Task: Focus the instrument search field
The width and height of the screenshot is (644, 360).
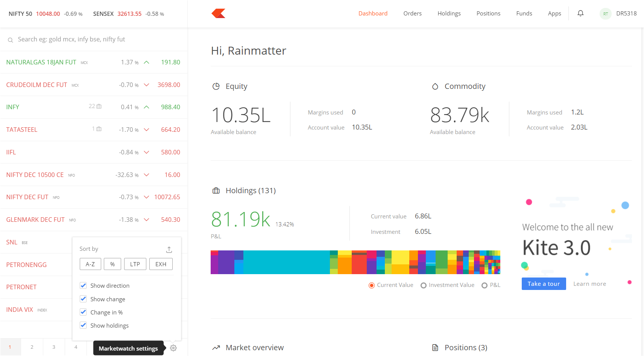Action: tap(94, 40)
